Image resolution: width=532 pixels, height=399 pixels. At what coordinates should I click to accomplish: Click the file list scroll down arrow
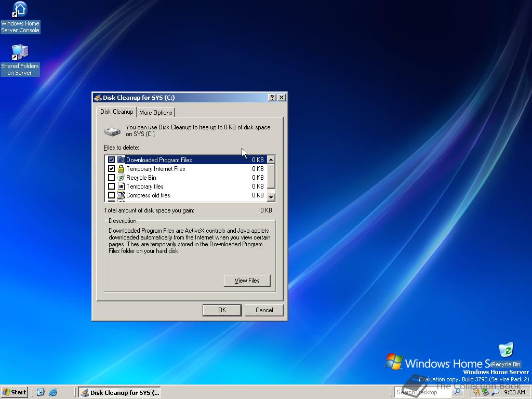click(271, 197)
